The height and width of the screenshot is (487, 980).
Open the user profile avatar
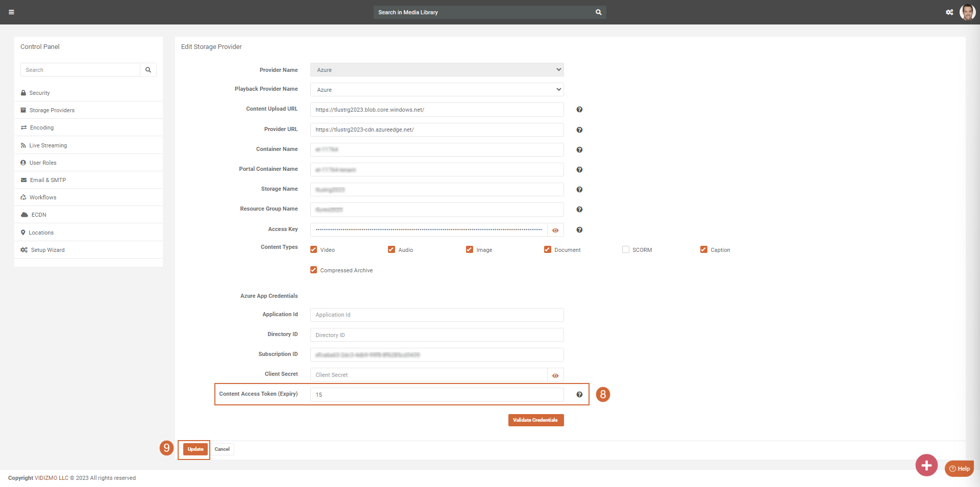967,12
